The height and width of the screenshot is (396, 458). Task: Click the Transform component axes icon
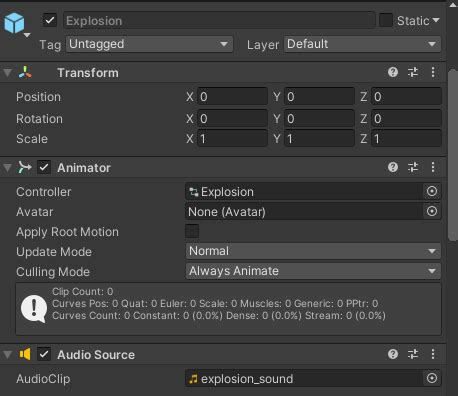[x=25, y=72]
